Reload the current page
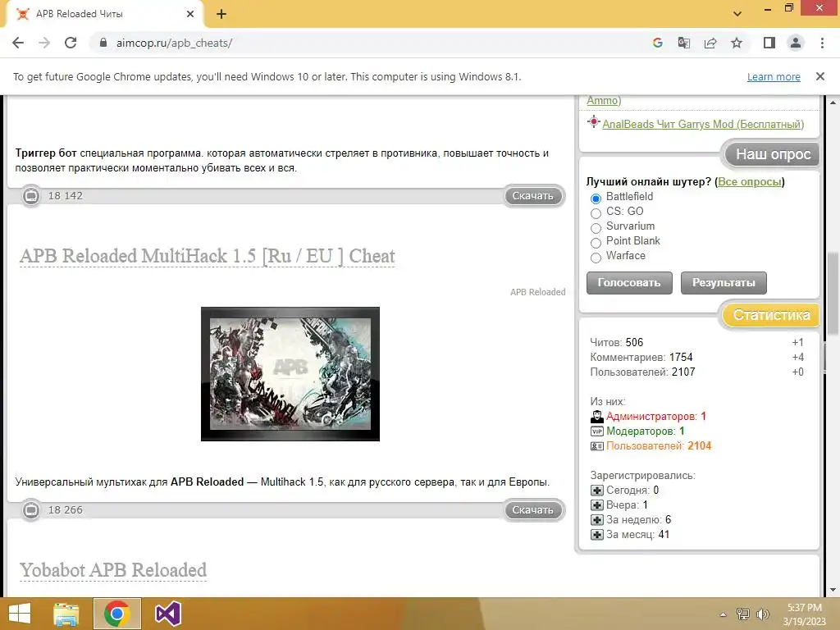Image resolution: width=840 pixels, height=630 pixels. [x=71, y=43]
